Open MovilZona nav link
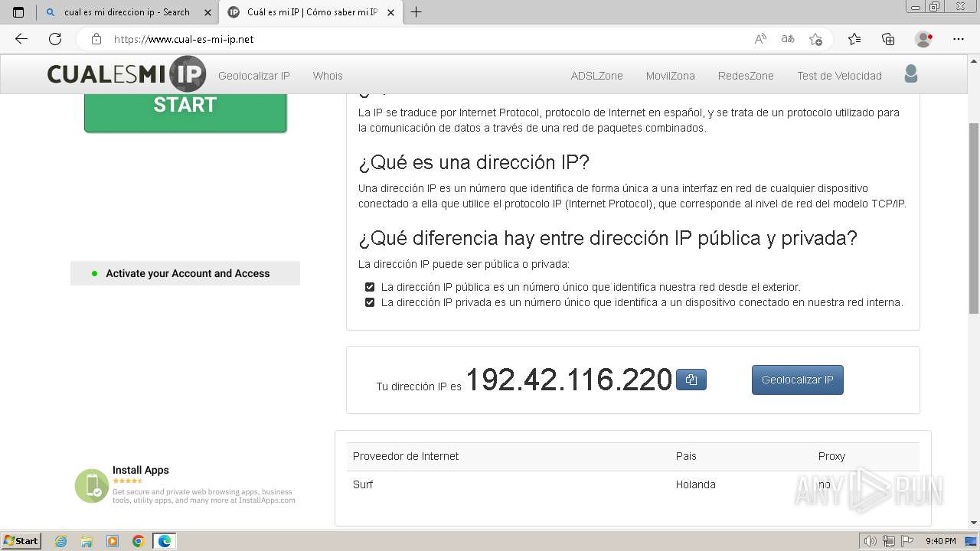Viewport: 980px width, 551px height. [x=671, y=76]
